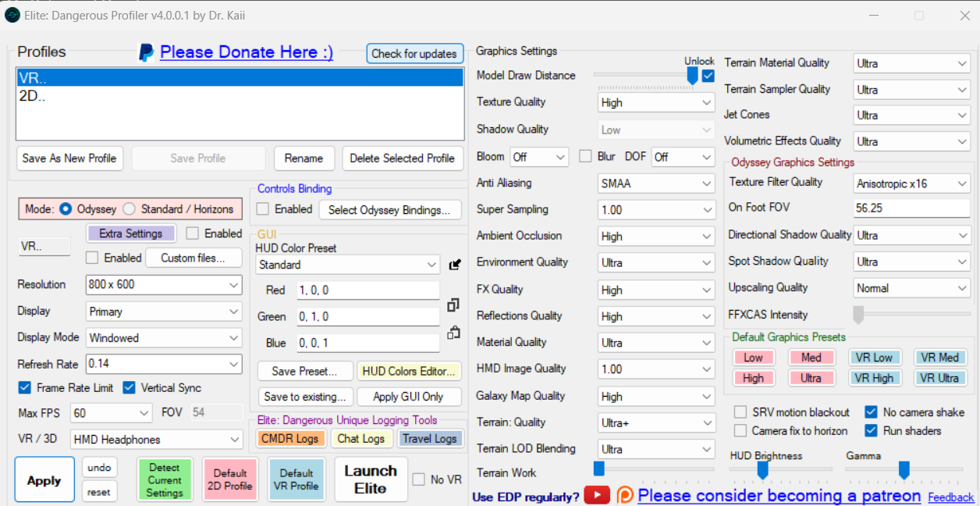This screenshot has height=506, width=980.
Task: Open the Max FPS dropdown
Action: [112, 413]
